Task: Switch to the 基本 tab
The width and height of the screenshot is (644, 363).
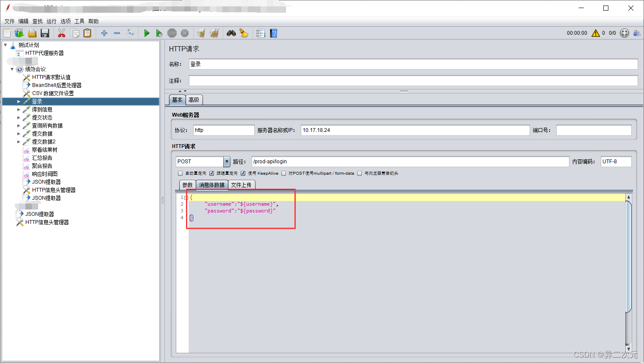Action: 177,100
